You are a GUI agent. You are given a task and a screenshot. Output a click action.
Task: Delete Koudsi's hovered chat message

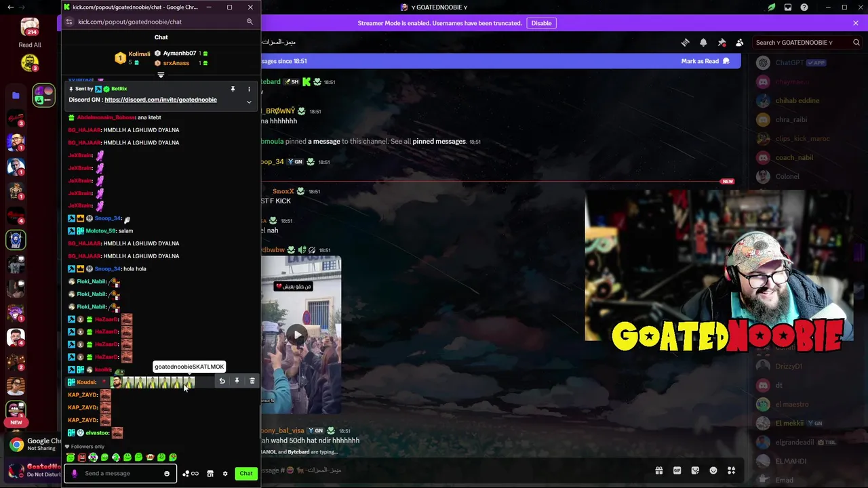coord(252,382)
